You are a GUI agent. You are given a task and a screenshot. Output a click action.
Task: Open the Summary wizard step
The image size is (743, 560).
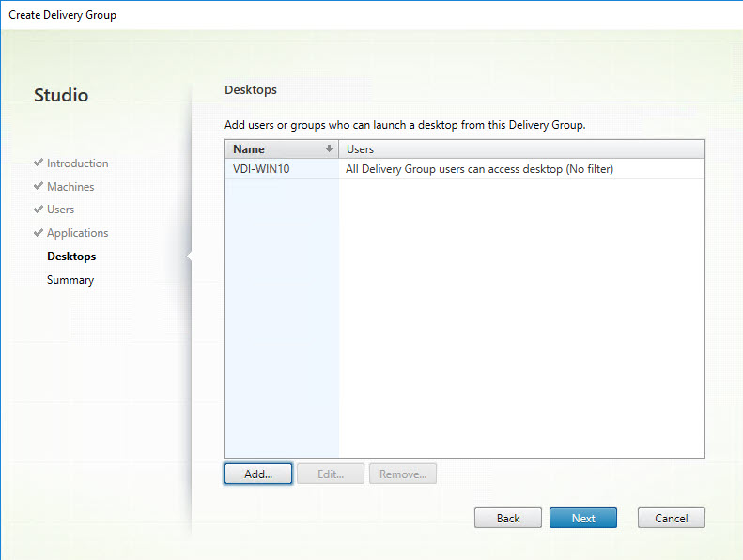click(x=70, y=280)
